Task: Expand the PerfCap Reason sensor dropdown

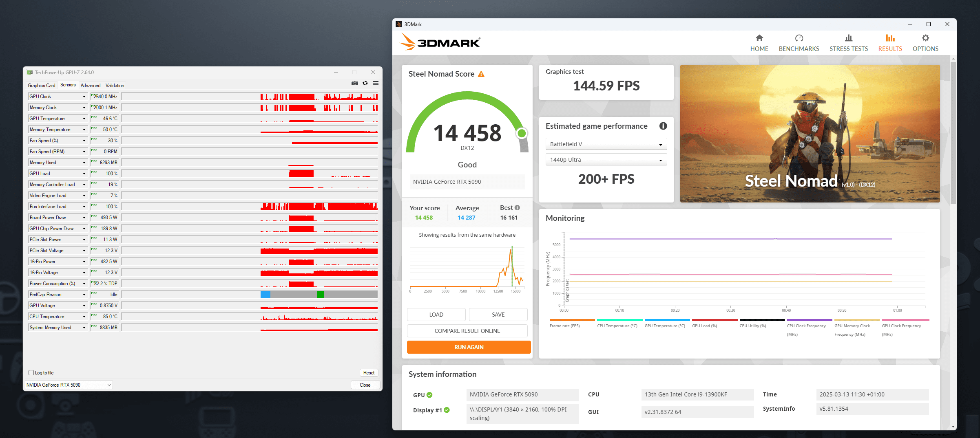Action: (84, 295)
